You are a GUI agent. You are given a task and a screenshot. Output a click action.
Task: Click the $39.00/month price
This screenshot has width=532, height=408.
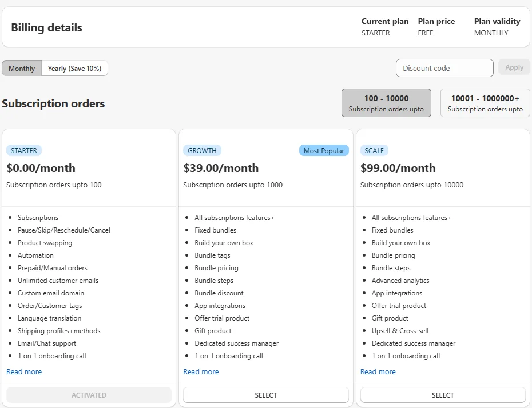tap(221, 168)
